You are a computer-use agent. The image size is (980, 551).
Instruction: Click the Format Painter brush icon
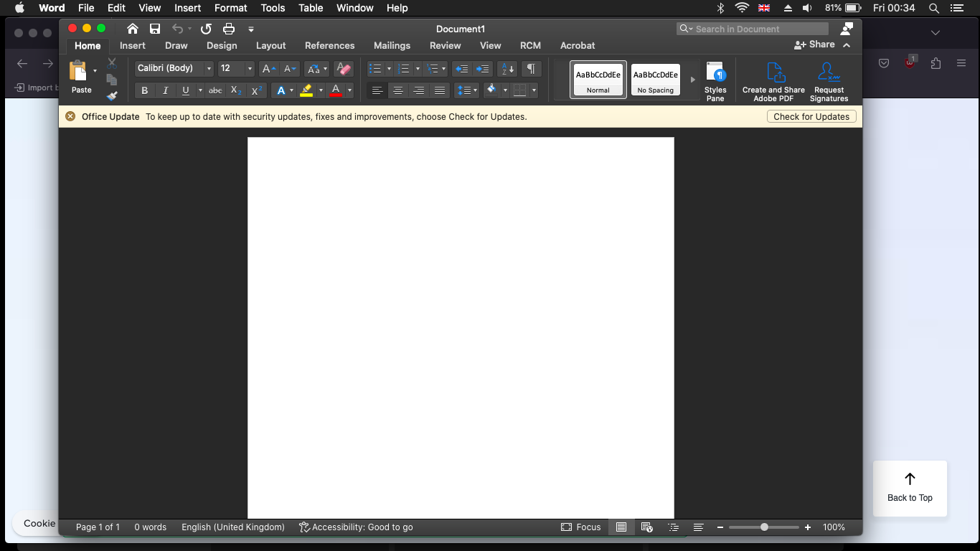(112, 96)
